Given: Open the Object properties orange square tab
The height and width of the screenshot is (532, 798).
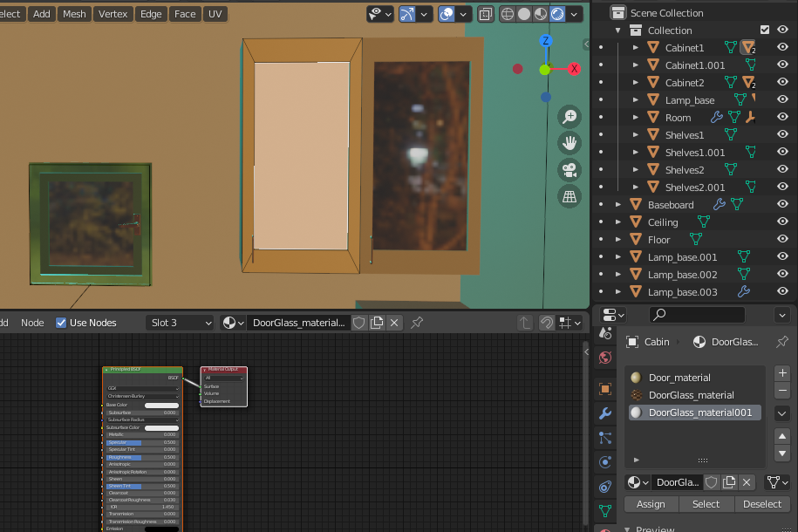Looking at the screenshot, I should 605,389.
